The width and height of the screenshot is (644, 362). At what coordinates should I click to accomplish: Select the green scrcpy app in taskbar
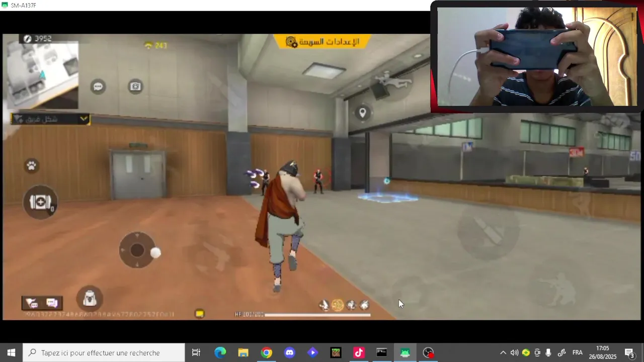[405, 352]
